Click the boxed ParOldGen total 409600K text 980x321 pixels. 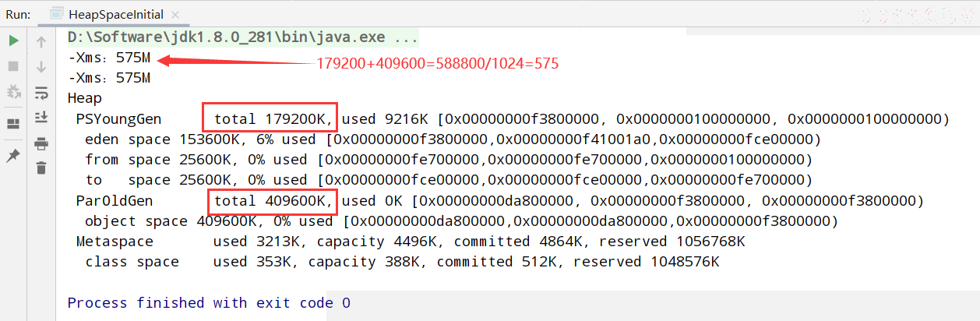pyautogui.click(x=273, y=200)
